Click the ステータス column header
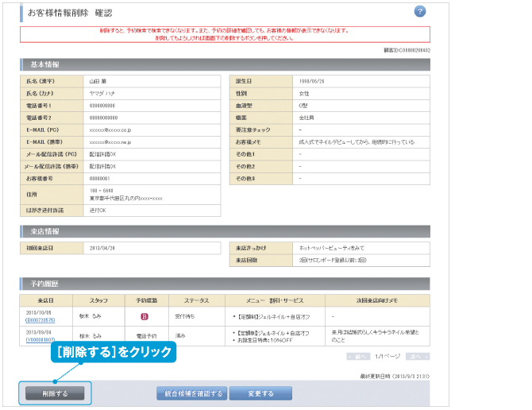 [x=196, y=301]
